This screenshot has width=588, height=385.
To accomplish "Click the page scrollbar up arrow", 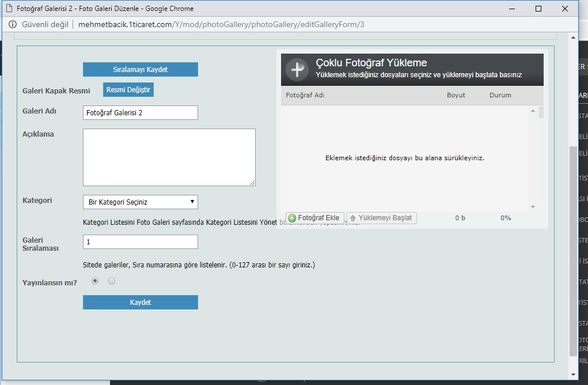I will tap(573, 37).
